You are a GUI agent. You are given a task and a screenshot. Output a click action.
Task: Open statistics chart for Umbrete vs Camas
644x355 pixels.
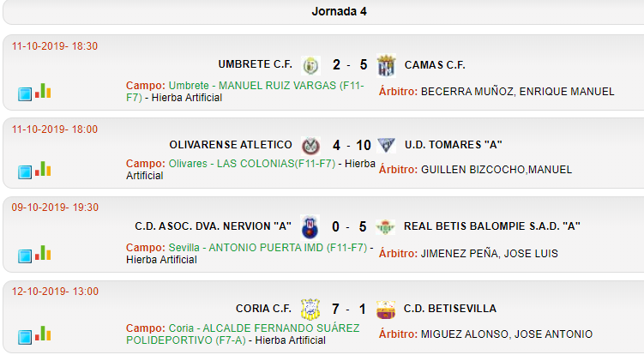(43, 91)
